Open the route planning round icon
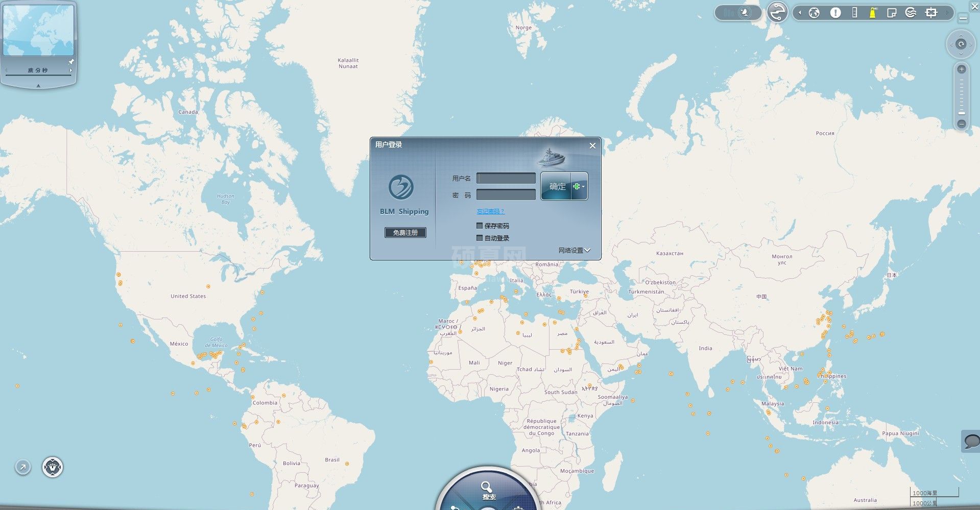Viewport: 980px width, 510px height. click(777, 12)
